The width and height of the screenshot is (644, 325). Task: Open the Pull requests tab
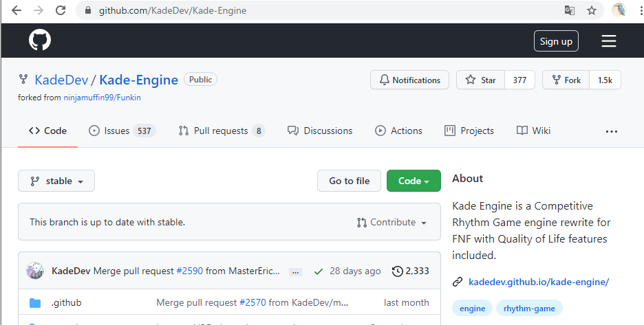coord(221,131)
